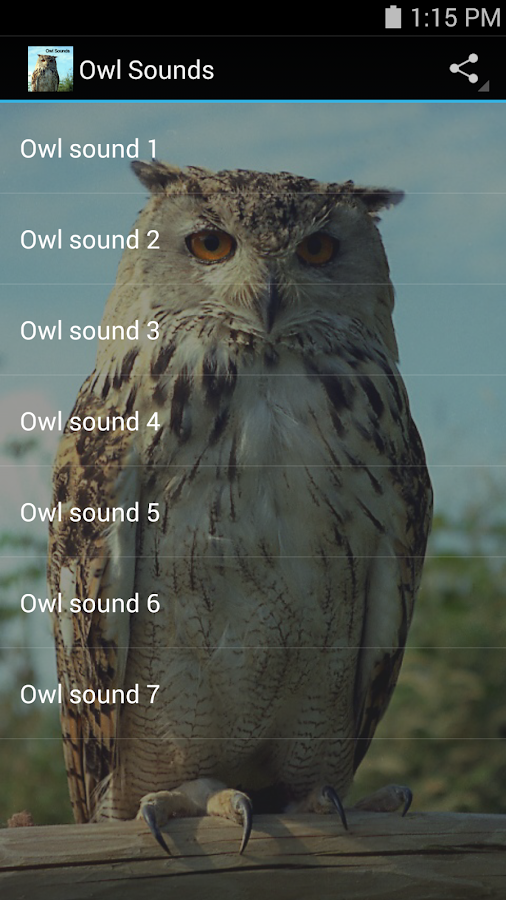The image size is (506, 900).
Task: Open the dropdown triangle beside the share icon
Action: (484, 86)
